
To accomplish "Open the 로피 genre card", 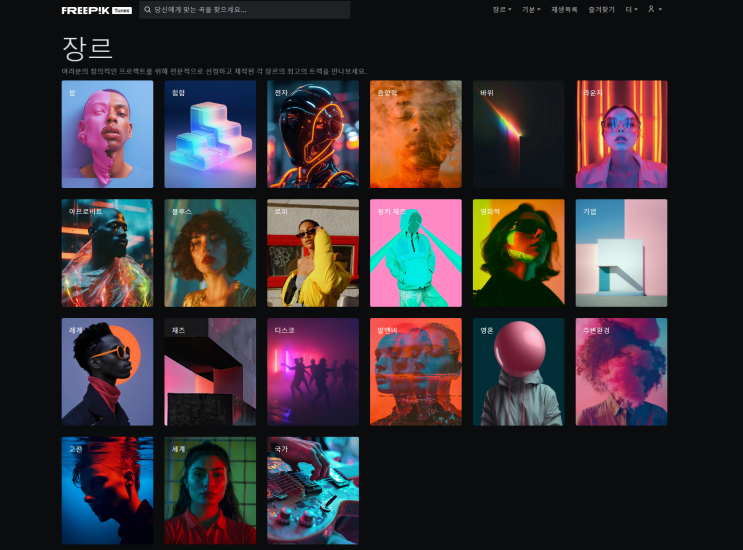I will pos(313,253).
